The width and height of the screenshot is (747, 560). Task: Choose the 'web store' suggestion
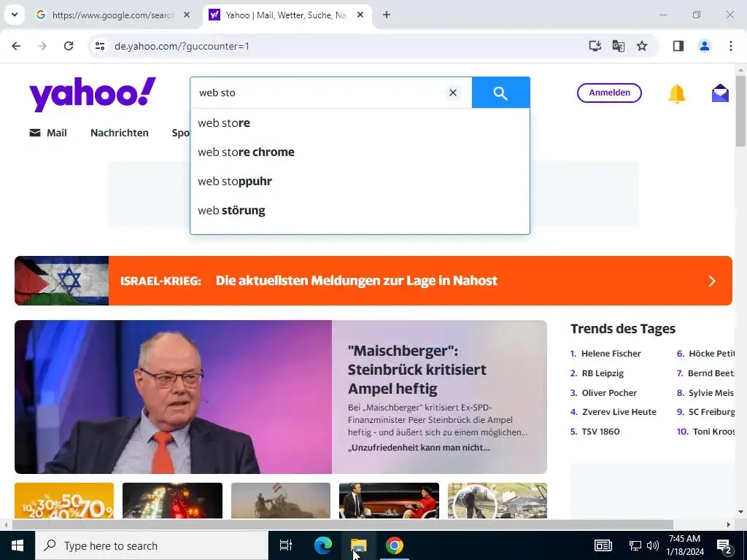[x=360, y=122]
